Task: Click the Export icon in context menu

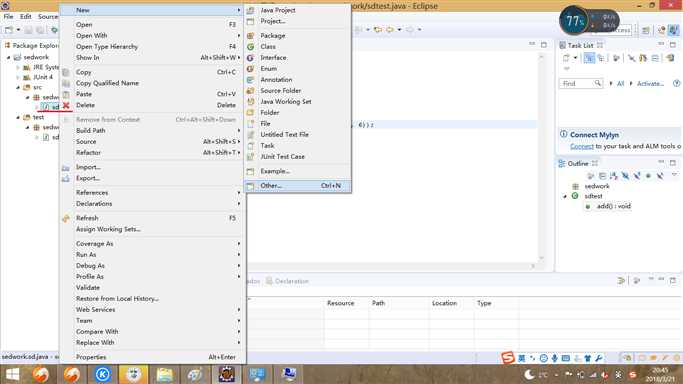Action: [x=66, y=179]
